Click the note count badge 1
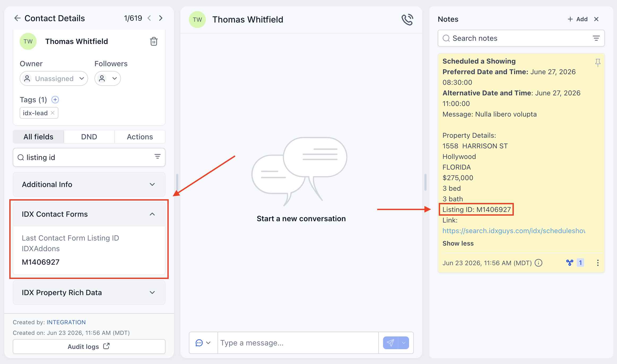Viewport: 617px width, 364px height. (580, 263)
